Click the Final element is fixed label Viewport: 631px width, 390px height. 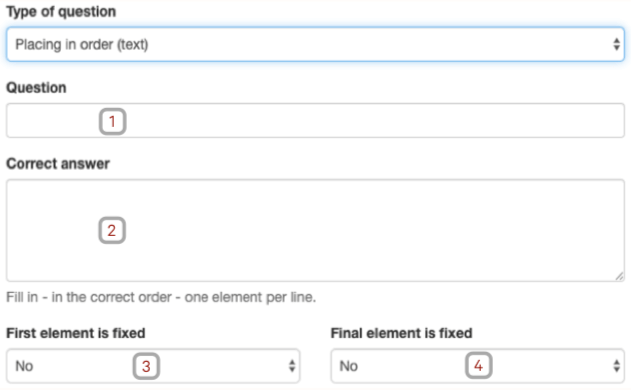point(401,333)
